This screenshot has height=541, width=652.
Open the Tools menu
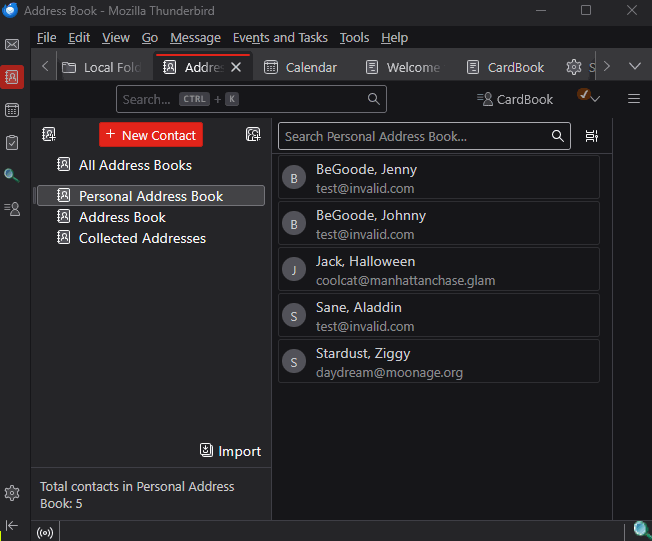[354, 37]
